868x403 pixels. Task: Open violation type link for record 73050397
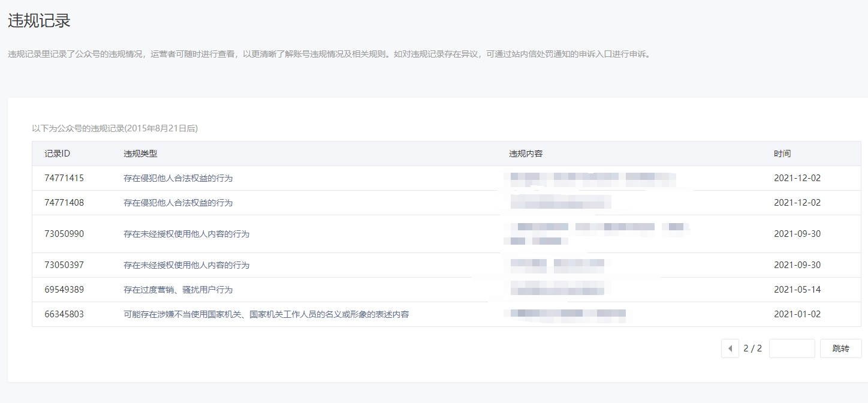pyautogui.click(x=186, y=265)
